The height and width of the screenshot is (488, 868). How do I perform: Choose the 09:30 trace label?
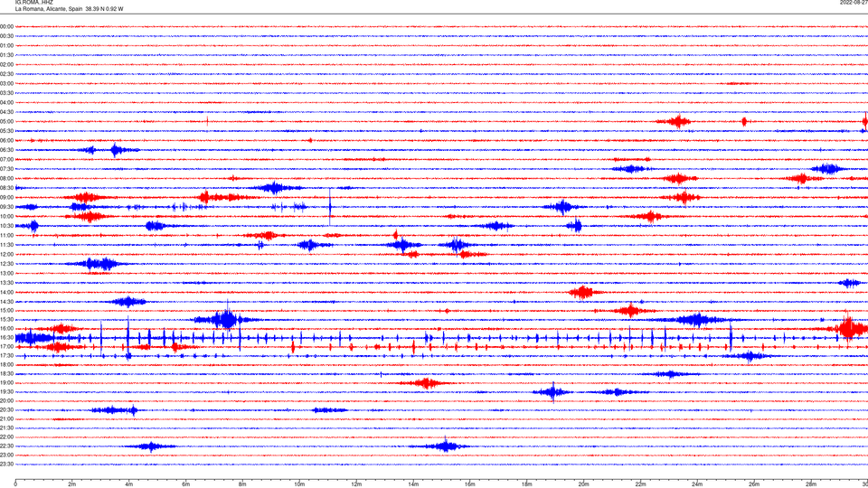coord(6,207)
